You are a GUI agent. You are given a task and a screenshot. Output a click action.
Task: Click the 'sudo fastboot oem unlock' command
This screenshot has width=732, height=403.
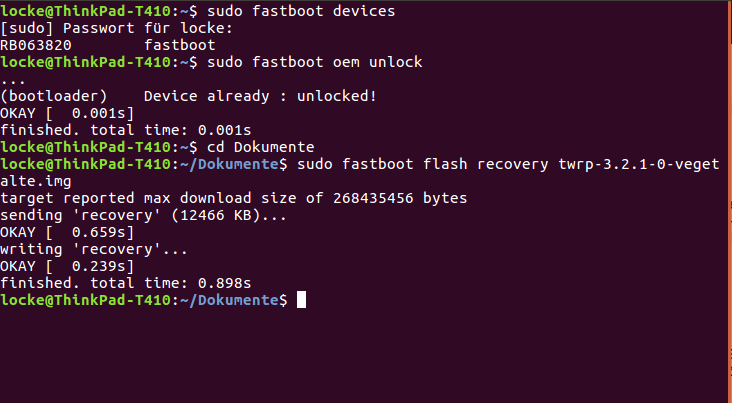pos(315,62)
